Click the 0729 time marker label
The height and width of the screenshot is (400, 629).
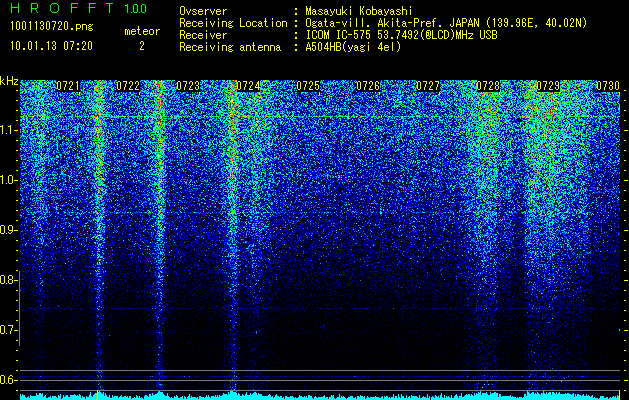click(x=548, y=86)
